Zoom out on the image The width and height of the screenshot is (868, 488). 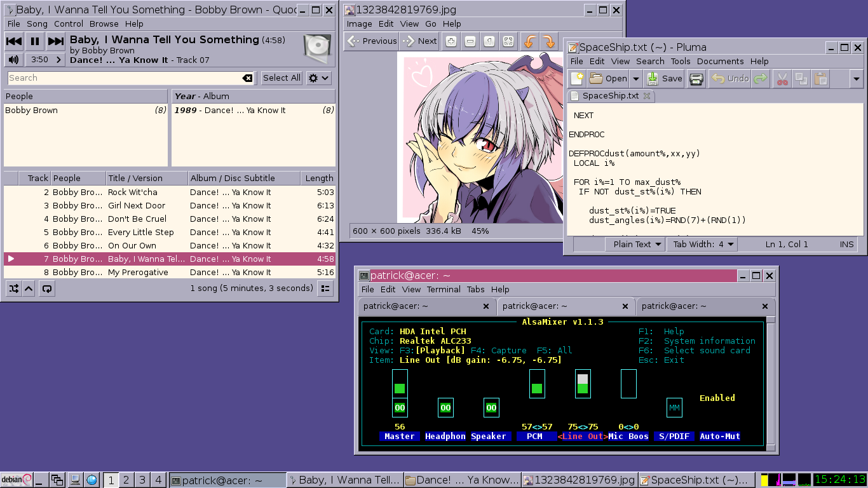pos(470,41)
